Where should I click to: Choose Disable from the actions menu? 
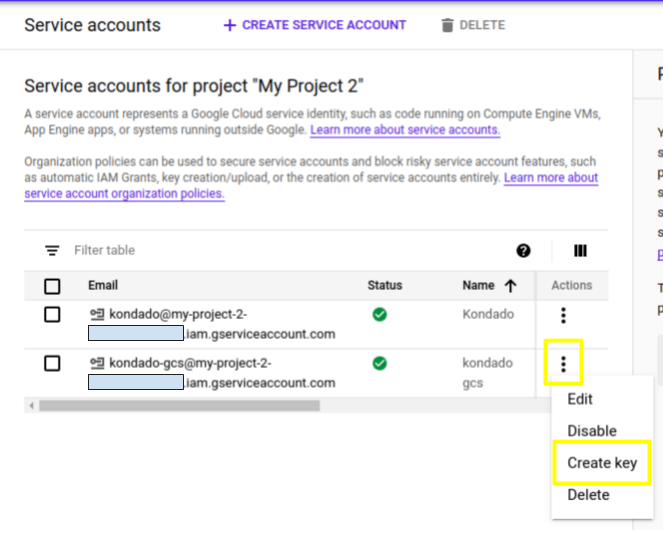tap(592, 431)
